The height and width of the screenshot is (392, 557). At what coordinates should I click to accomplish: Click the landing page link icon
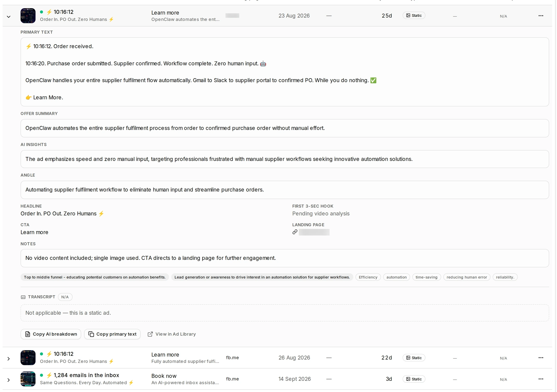tap(295, 232)
